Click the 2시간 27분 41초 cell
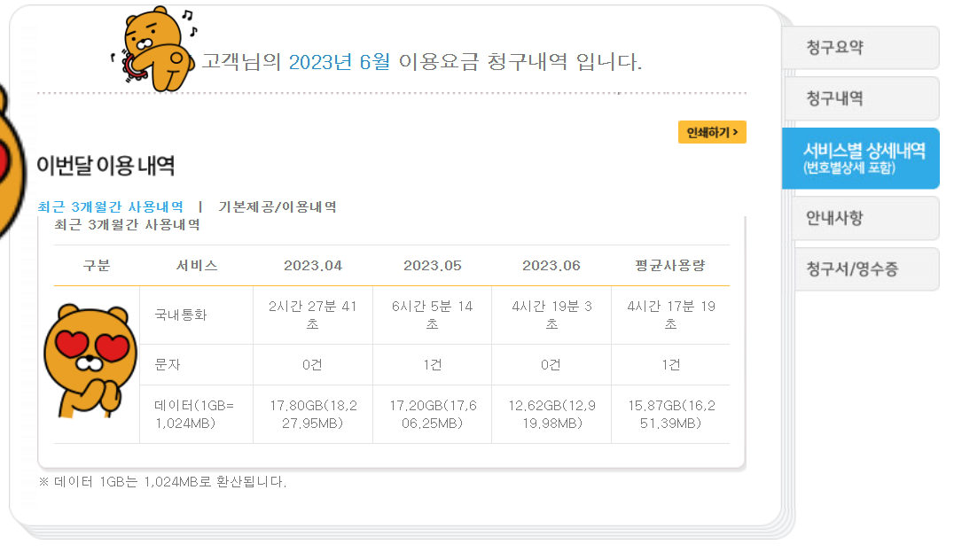This screenshot has width=954, height=560. pyautogui.click(x=313, y=315)
